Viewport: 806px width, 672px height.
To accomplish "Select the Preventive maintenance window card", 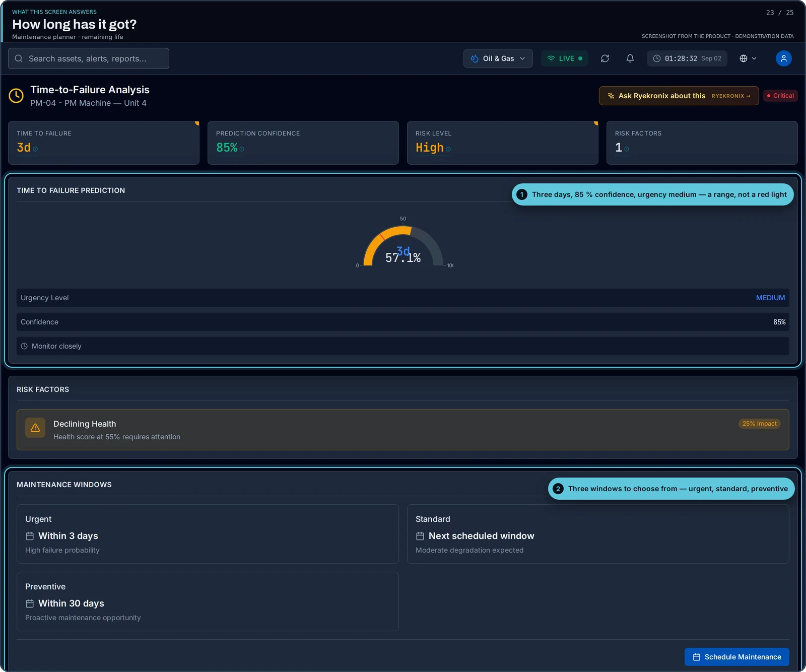I will pos(208,601).
